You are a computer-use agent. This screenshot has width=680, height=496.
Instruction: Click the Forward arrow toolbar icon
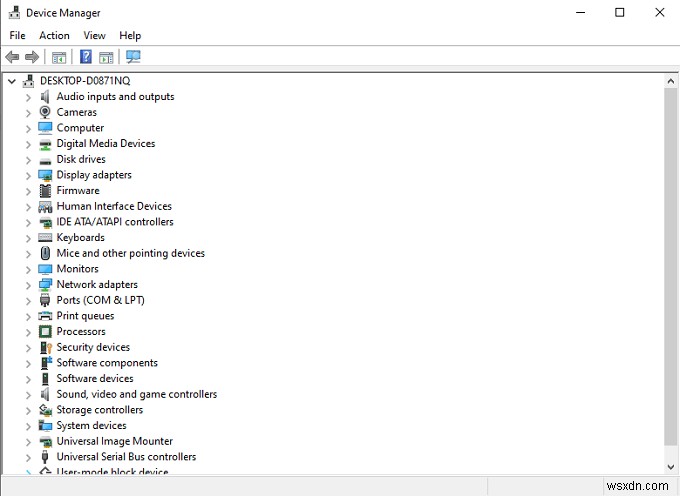[32, 57]
